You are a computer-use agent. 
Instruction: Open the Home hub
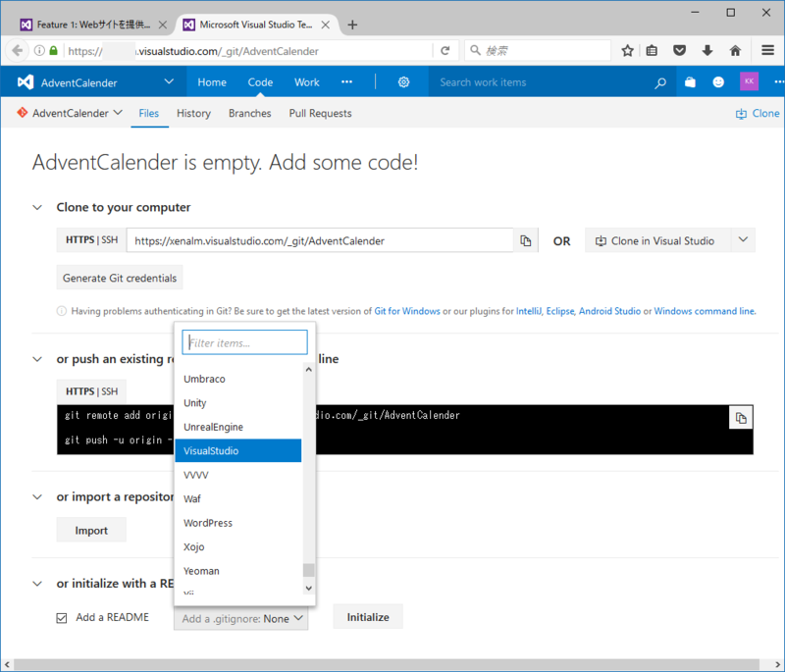212,82
